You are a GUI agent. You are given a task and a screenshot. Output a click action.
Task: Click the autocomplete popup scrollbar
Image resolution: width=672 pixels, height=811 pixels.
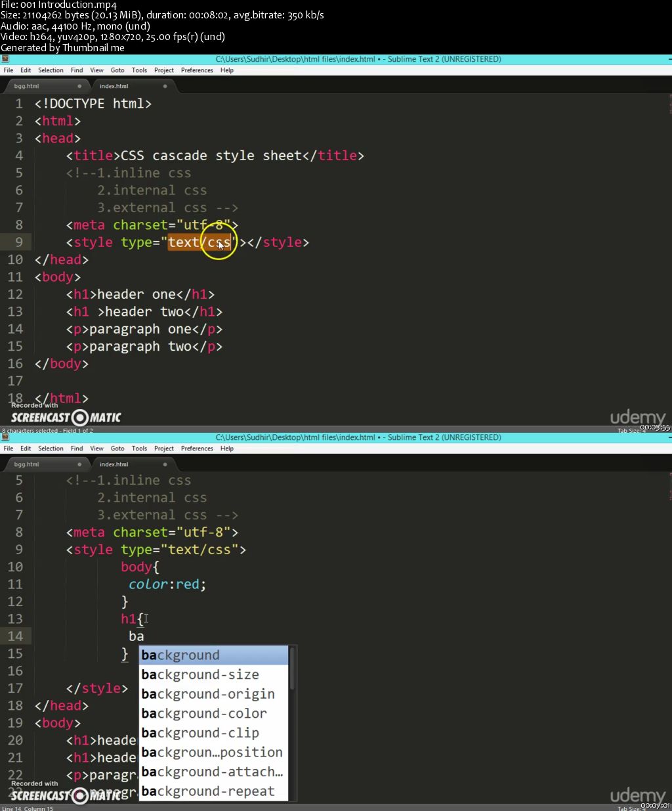292,670
